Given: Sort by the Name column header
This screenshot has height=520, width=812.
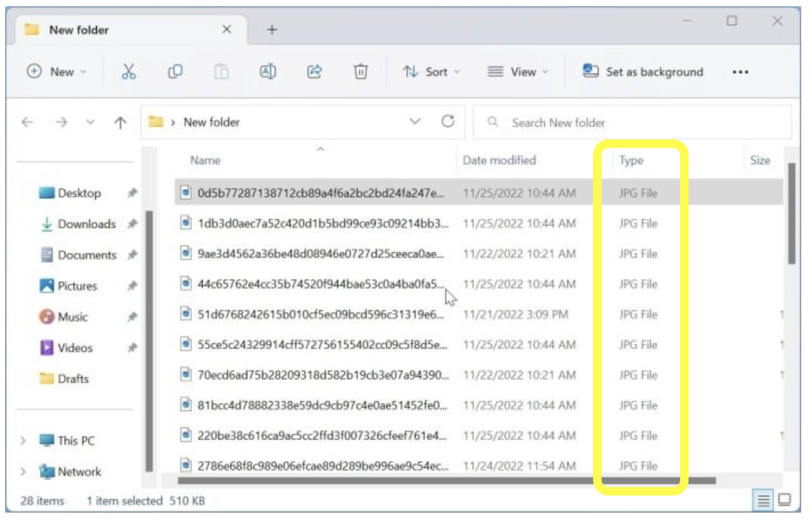Looking at the screenshot, I should tap(205, 160).
